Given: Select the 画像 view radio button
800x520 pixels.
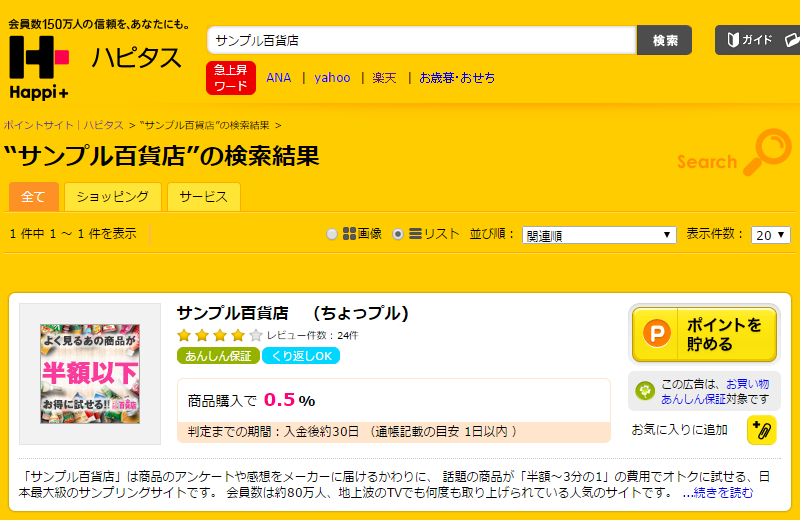Looking at the screenshot, I should click(332, 234).
